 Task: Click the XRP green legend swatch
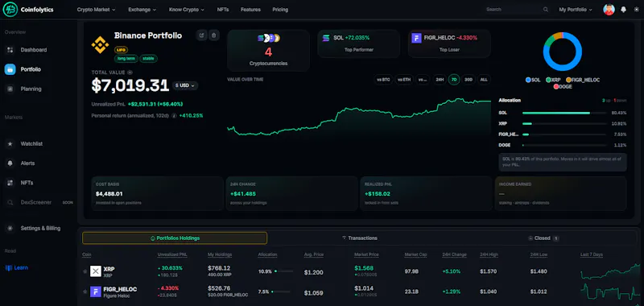(x=548, y=80)
